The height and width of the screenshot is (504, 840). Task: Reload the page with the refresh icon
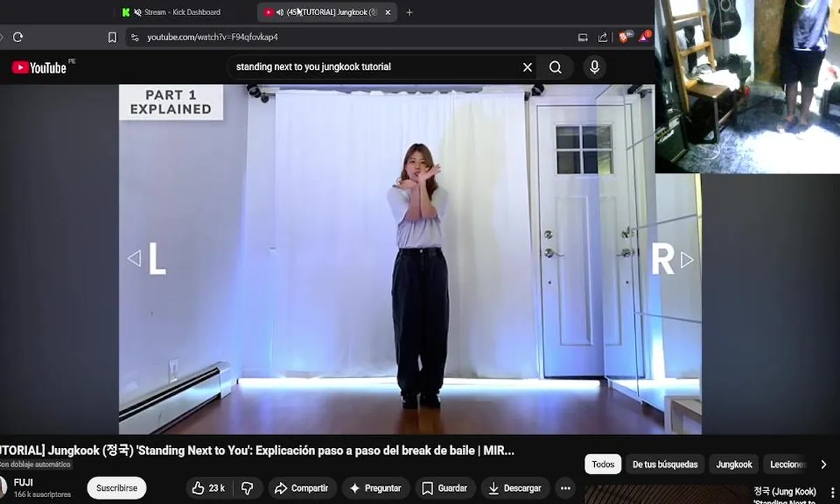tap(18, 37)
